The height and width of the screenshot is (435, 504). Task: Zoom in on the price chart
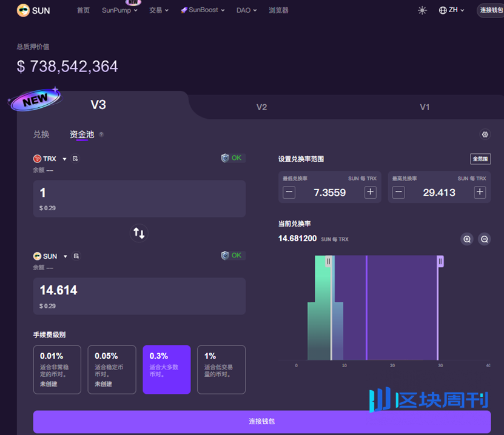click(467, 239)
